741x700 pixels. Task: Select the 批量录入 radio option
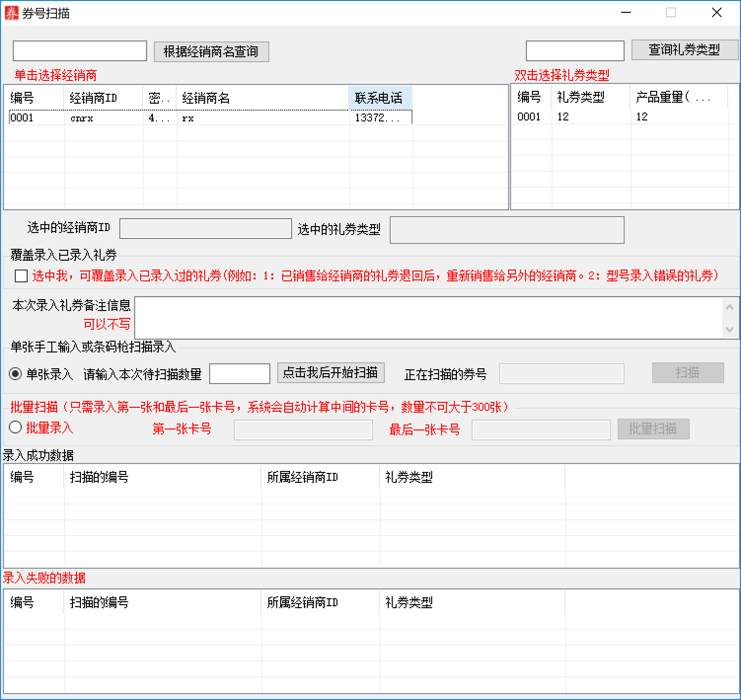click(15, 428)
